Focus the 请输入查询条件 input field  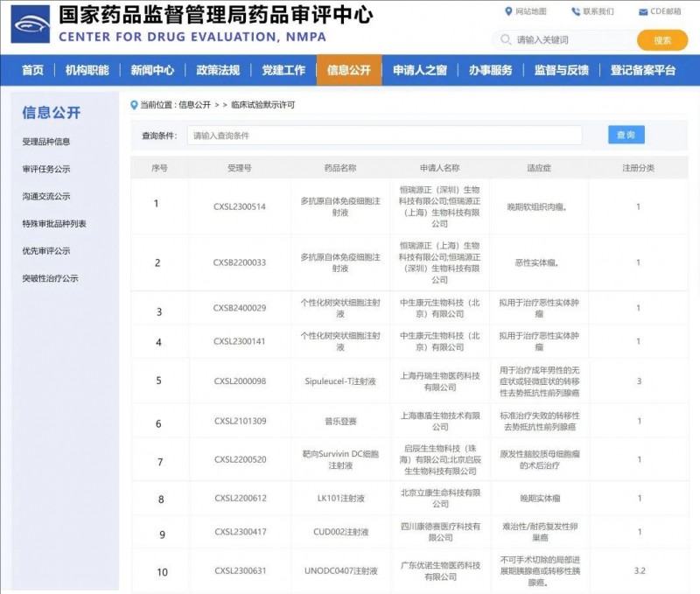point(384,136)
